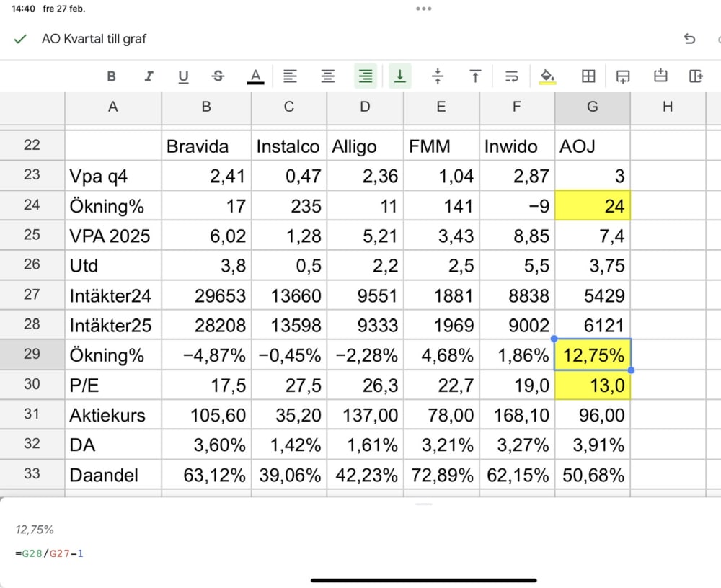Select column B header
The height and width of the screenshot is (588, 721).
pyautogui.click(x=206, y=107)
